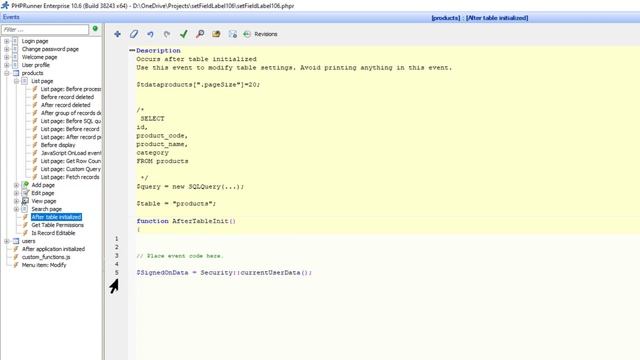Open List page: Before record event
640x360 pixels.
pos(70,129)
